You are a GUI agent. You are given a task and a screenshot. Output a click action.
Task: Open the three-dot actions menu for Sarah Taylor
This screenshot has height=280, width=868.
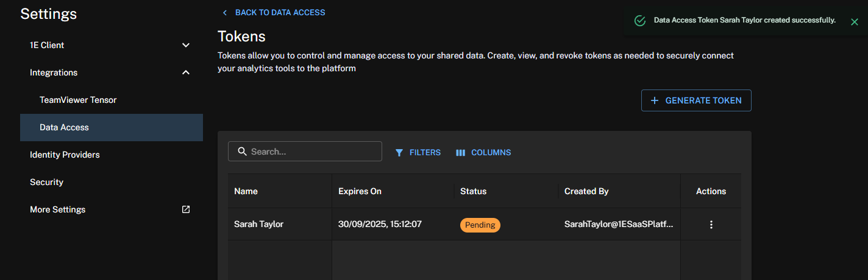[711, 225]
